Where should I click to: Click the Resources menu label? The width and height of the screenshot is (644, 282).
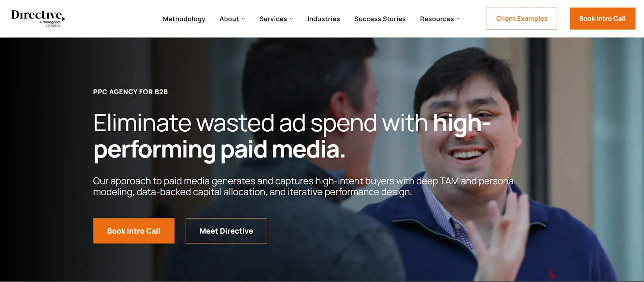coord(437,19)
